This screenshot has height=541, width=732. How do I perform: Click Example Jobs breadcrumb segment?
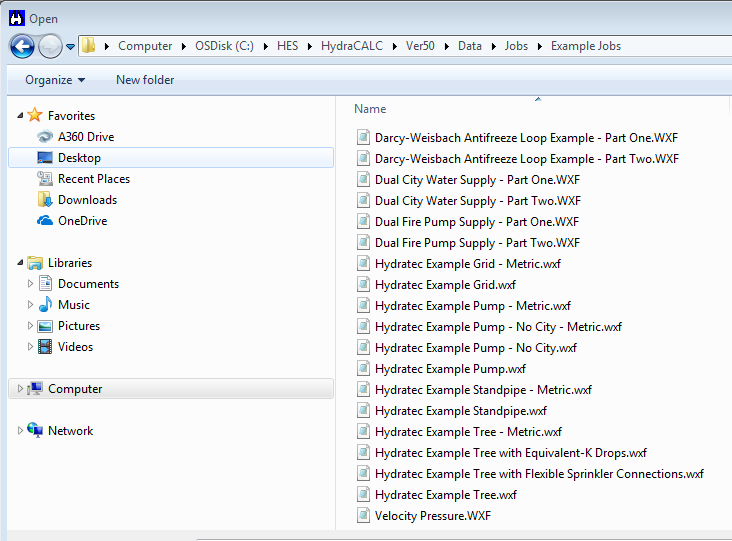(x=586, y=46)
